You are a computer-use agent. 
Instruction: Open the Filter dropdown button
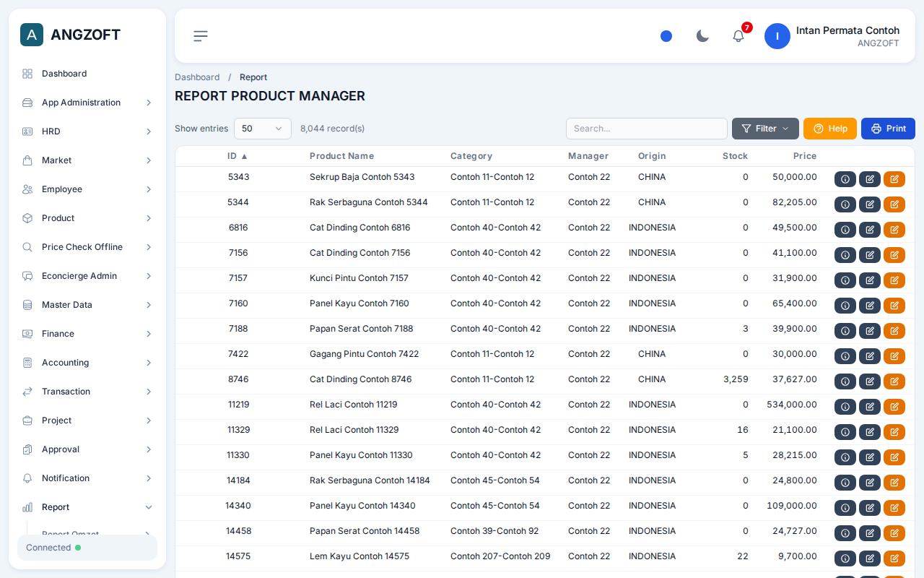[765, 129]
